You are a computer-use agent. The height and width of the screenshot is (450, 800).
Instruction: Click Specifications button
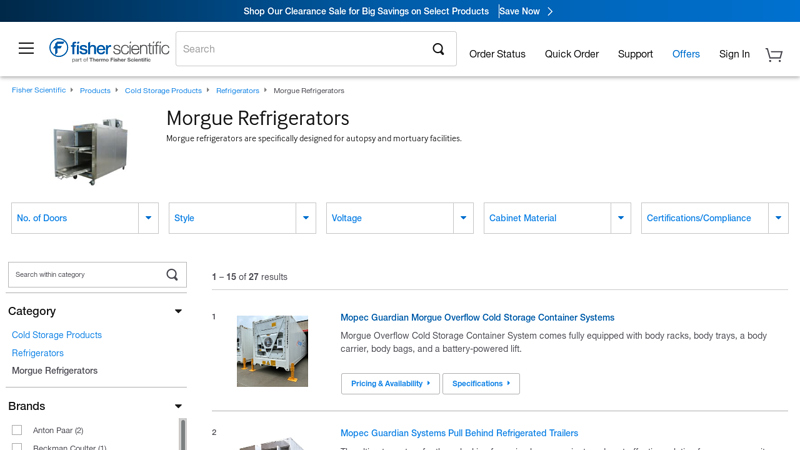[x=481, y=384]
